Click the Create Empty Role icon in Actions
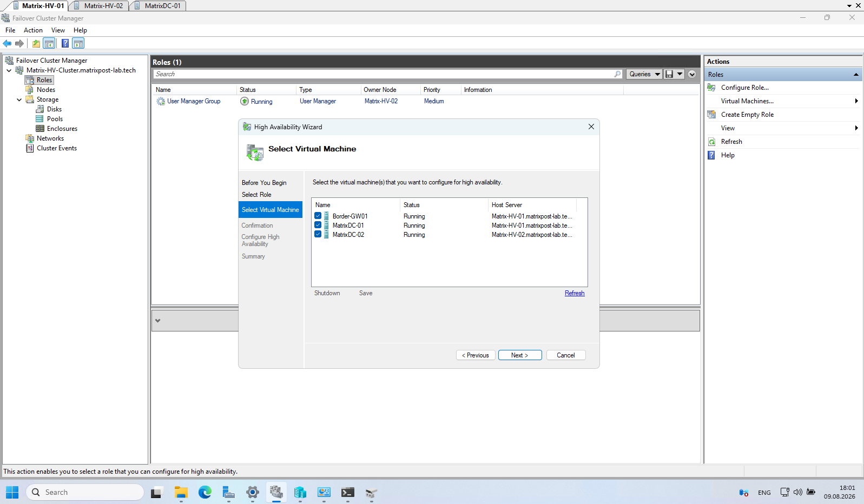864x504 pixels. point(712,115)
